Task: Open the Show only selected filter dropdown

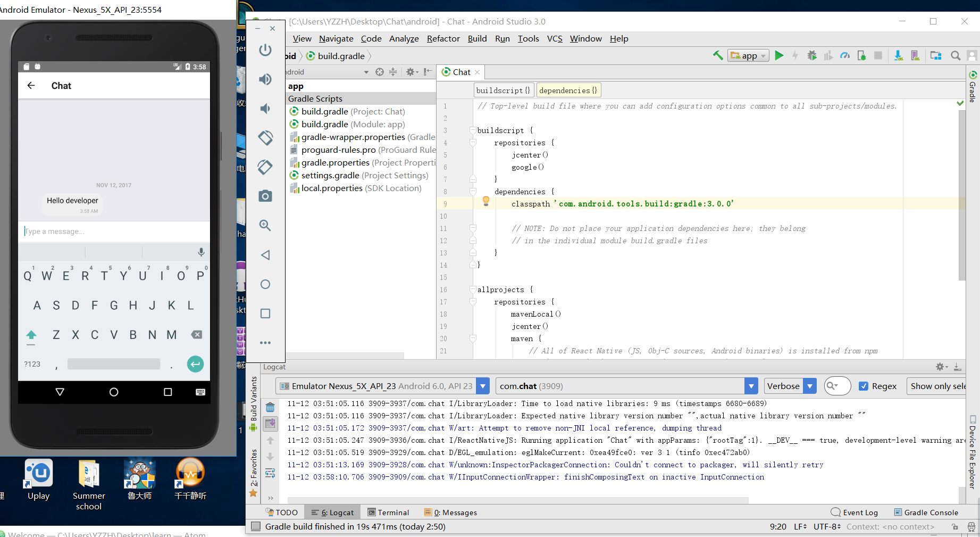Action: 937,386
